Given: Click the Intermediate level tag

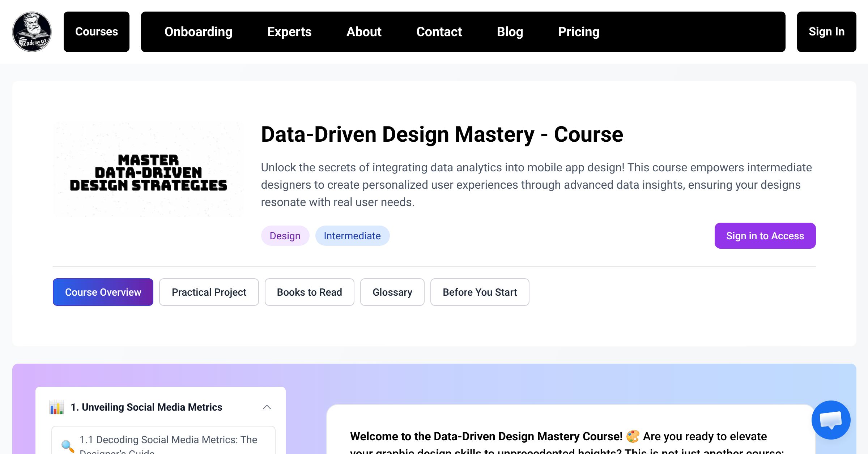Looking at the screenshot, I should (x=352, y=236).
